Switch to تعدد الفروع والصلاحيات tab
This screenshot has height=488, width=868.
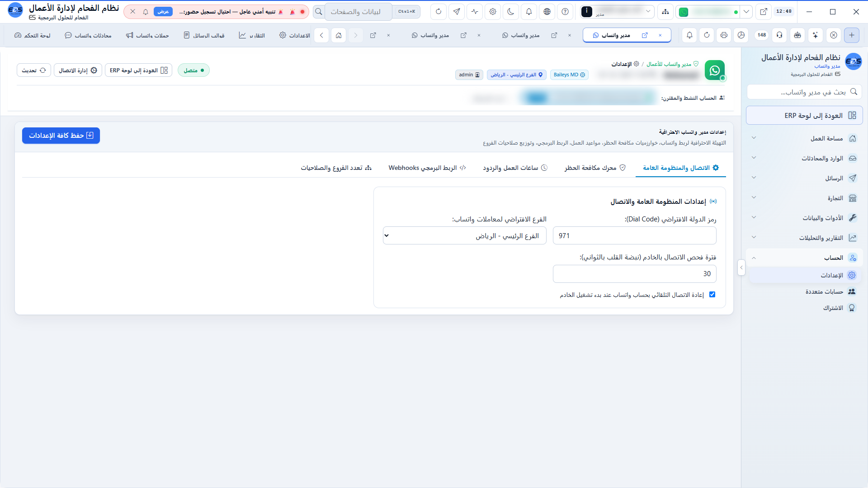[x=336, y=168]
